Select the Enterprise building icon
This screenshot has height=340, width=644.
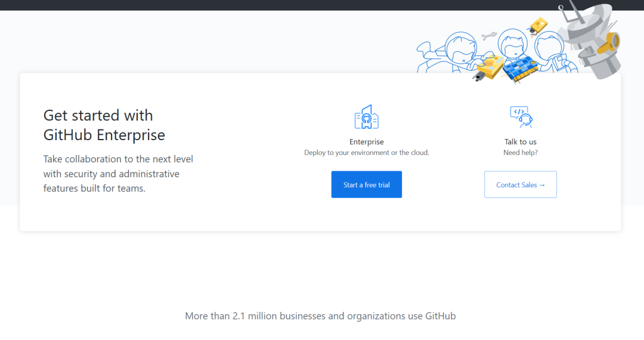[366, 117]
